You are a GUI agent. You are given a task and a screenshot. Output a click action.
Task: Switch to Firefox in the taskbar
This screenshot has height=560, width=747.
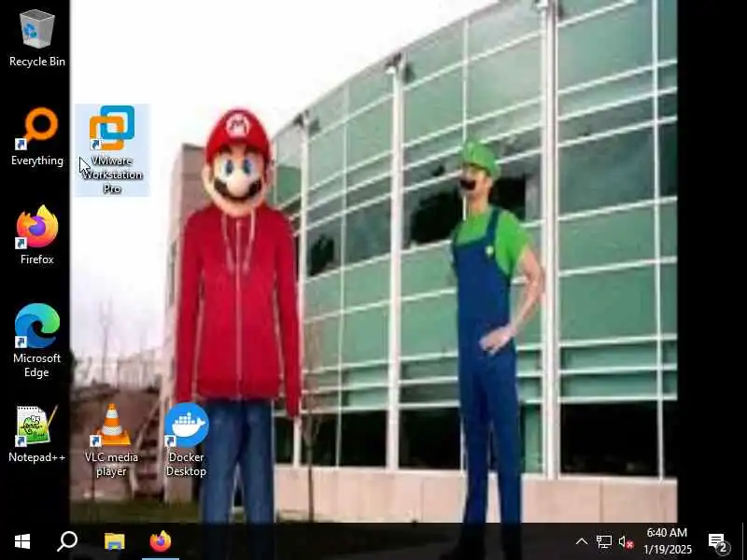pos(161,541)
